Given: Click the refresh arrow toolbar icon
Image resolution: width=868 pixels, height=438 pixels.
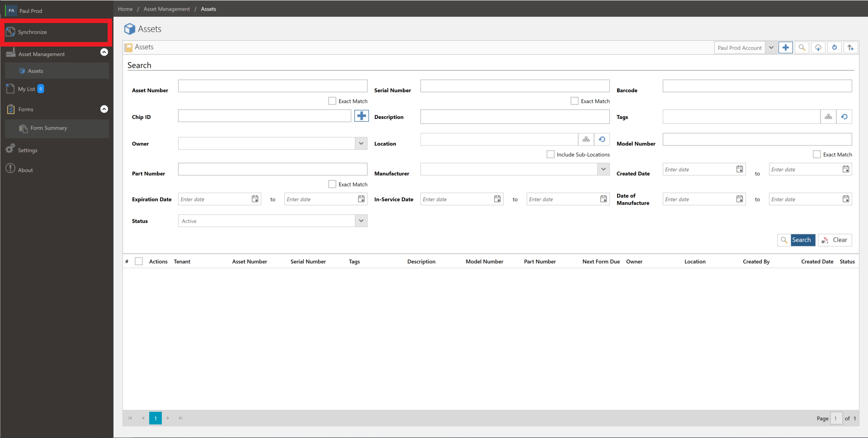Looking at the screenshot, I should point(835,47).
